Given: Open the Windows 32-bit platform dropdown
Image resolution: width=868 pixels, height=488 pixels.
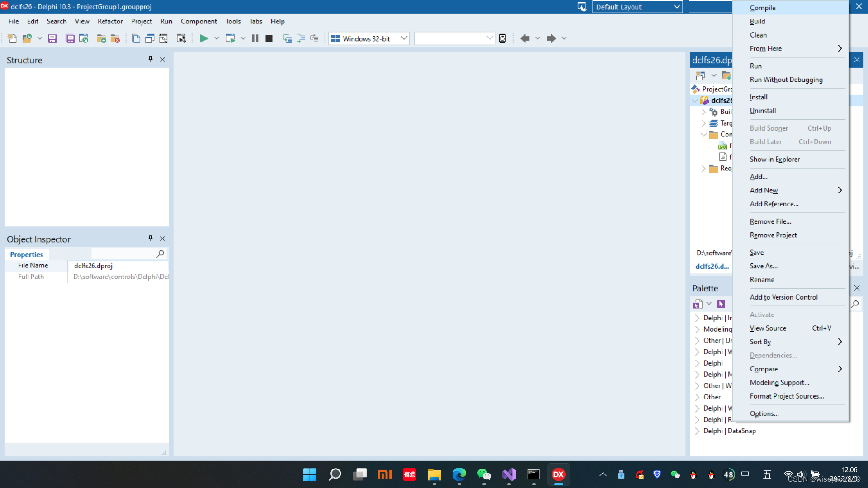Looking at the screenshot, I should coord(369,38).
